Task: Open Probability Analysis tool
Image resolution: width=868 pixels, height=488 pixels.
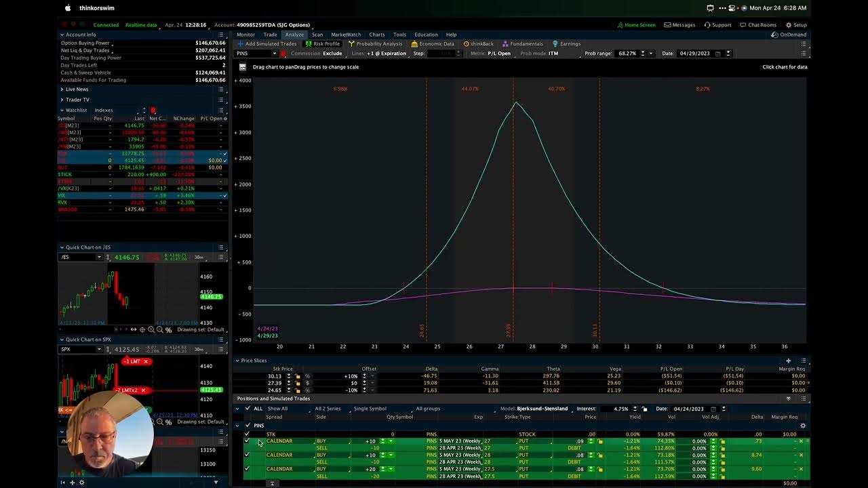Action: [x=375, y=44]
